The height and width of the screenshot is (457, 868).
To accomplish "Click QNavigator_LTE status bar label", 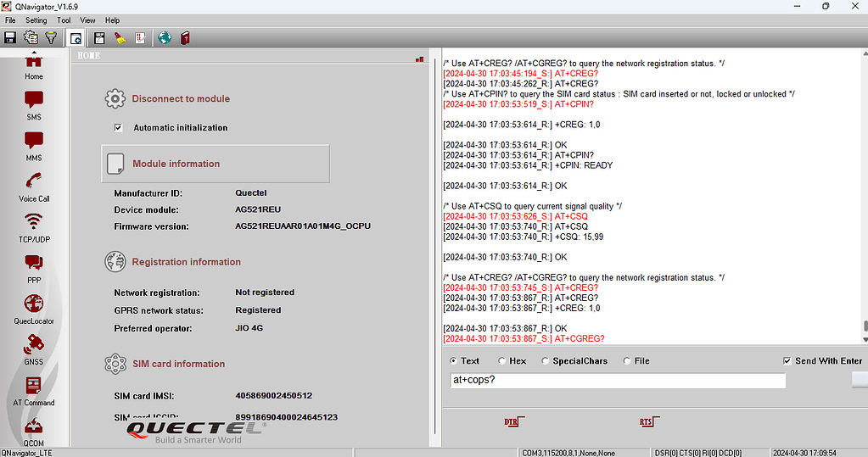I will 26,453.
